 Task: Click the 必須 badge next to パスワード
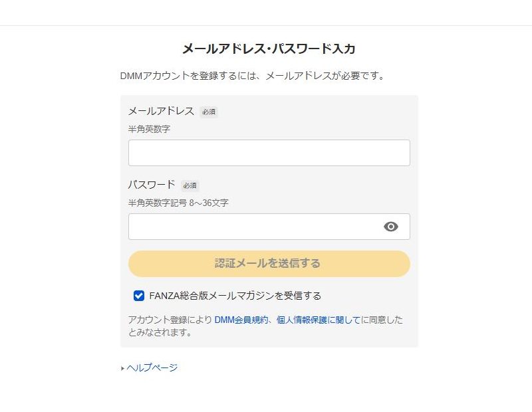[190, 185]
